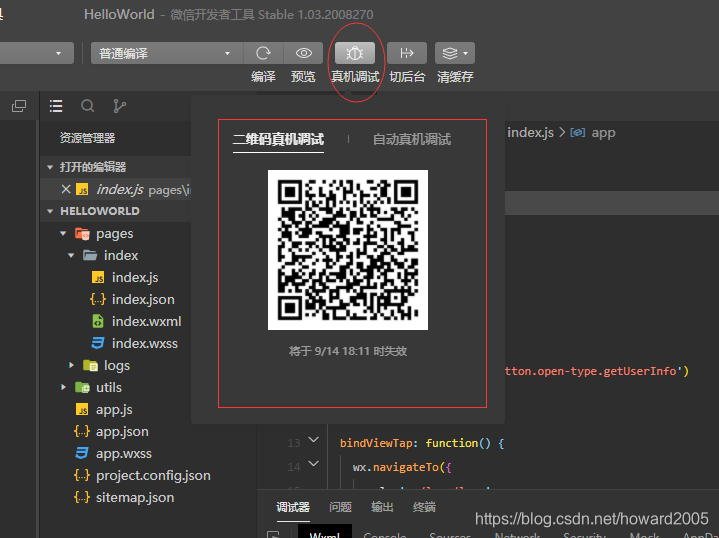Click bindViewTap in the code editor
The width and height of the screenshot is (719, 538).
point(376,443)
